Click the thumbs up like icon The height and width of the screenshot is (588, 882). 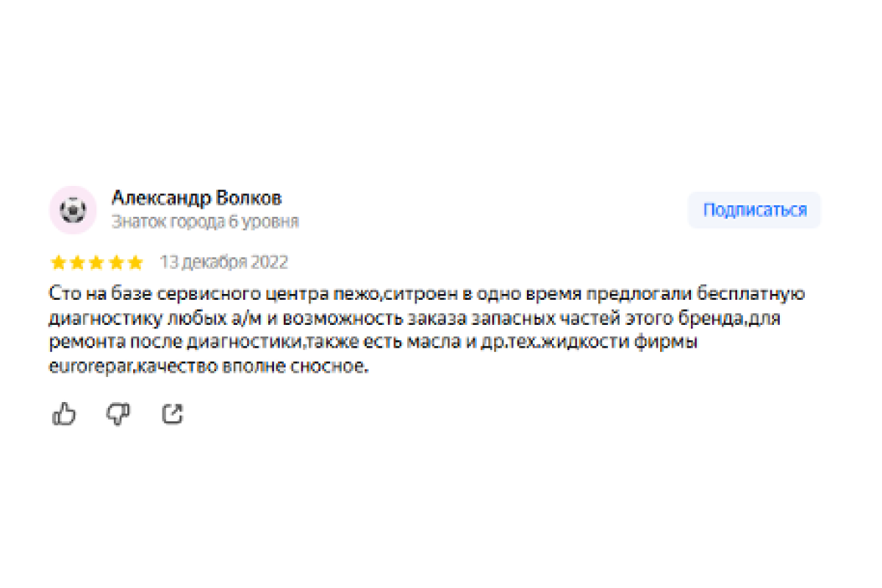[64, 415]
